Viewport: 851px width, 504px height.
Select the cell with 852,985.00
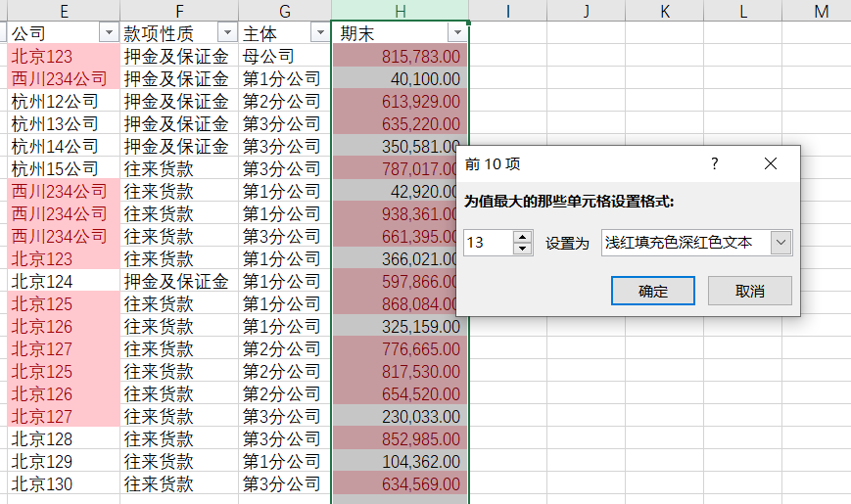point(400,438)
